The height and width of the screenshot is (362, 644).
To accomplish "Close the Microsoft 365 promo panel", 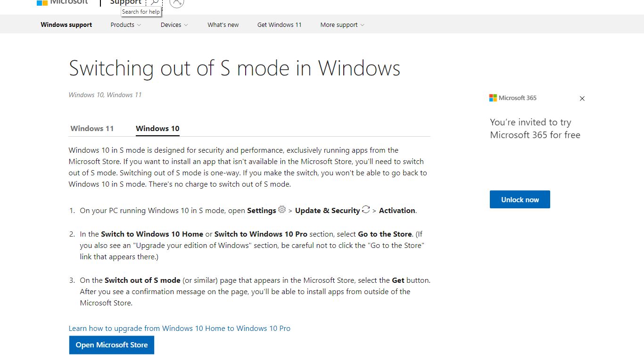I will 582,99.
